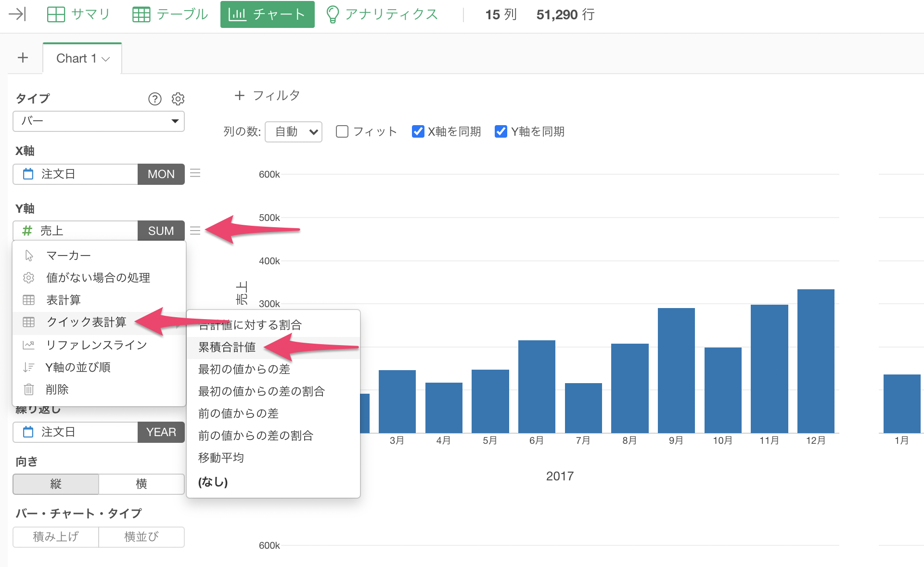This screenshot has height=567, width=924.
Task: Uncheck Y軸を同期 checkbox
Action: click(x=501, y=131)
